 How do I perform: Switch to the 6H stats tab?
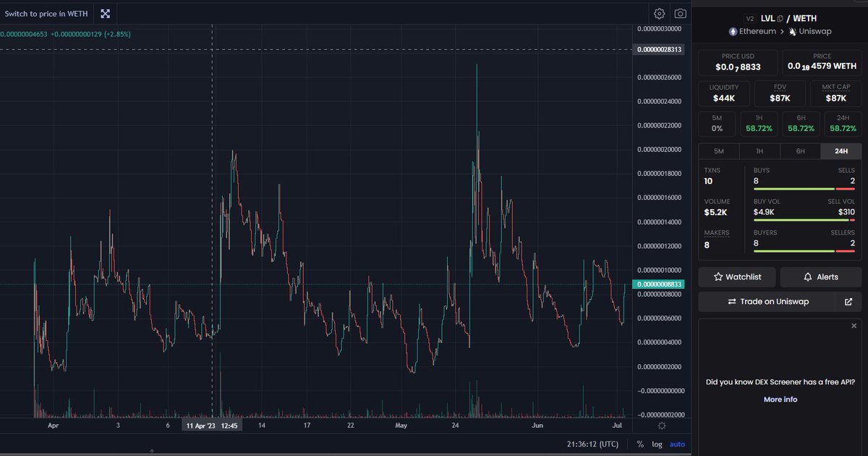pyautogui.click(x=800, y=151)
